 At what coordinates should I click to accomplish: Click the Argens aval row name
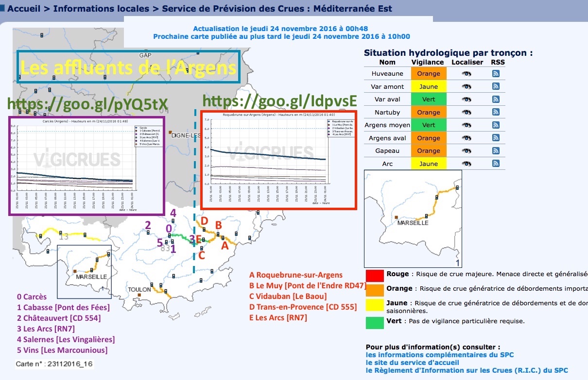pos(387,138)
